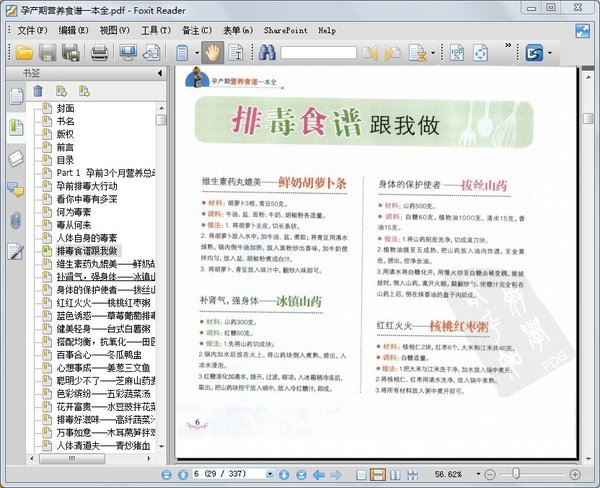Viewport: 600px width, 488px height.
Task: Find next result with the right arrow
Action: (392, 53)
